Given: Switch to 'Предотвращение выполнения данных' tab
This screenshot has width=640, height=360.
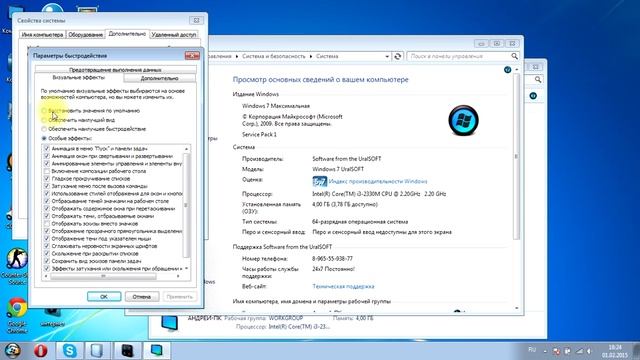Looking at the screenshot, I should coord(115,70).
